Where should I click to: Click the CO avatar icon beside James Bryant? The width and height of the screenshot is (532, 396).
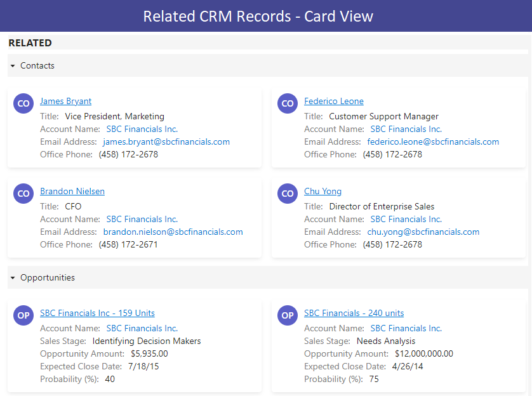coord(23,103)
